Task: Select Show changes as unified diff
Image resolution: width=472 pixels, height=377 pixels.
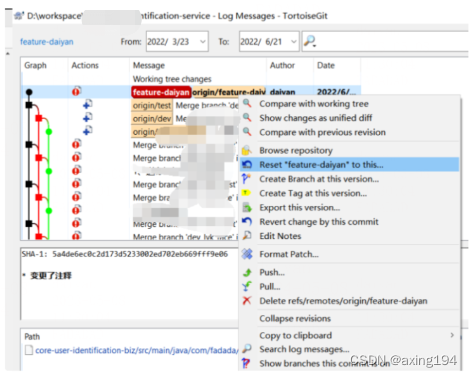Action: click(x=316, y=118)
